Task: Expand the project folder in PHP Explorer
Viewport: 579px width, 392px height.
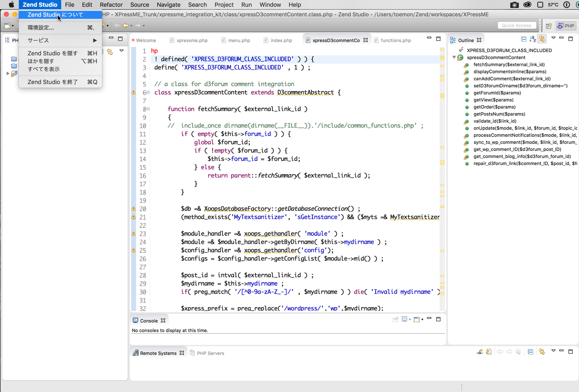Action: 8,74
